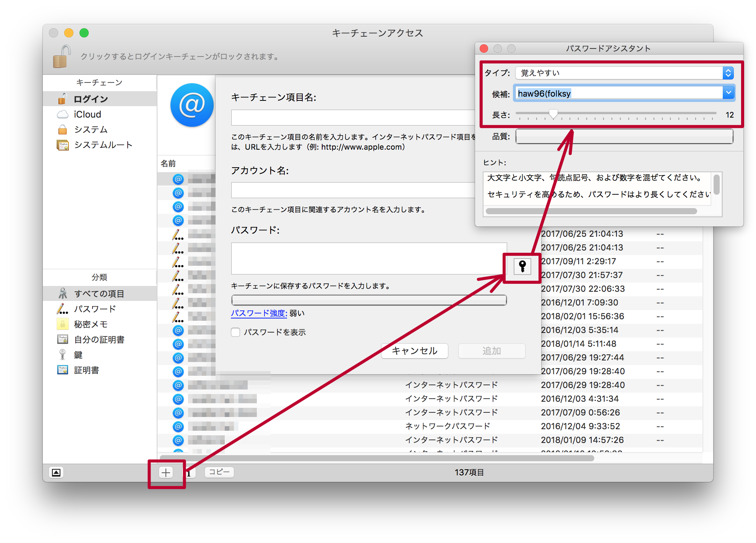
Task: Click the plus button to add keychain item
Action: pyautogui.click(x=166, y=472)
